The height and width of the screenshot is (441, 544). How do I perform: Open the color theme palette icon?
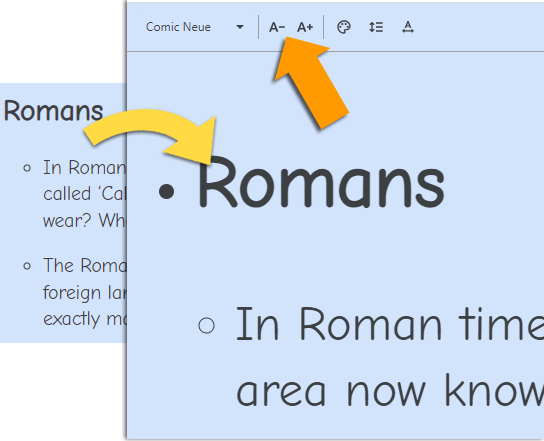click(x=344, y=27)
